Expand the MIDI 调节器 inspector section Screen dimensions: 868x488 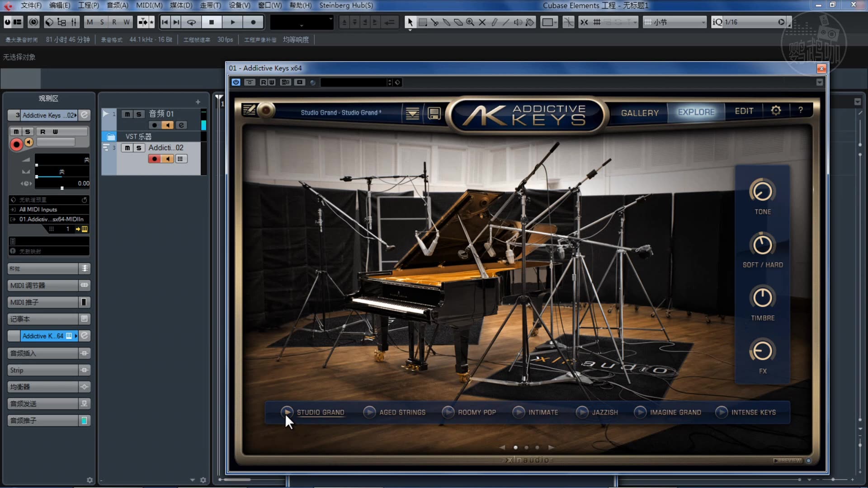coord(49,286)
